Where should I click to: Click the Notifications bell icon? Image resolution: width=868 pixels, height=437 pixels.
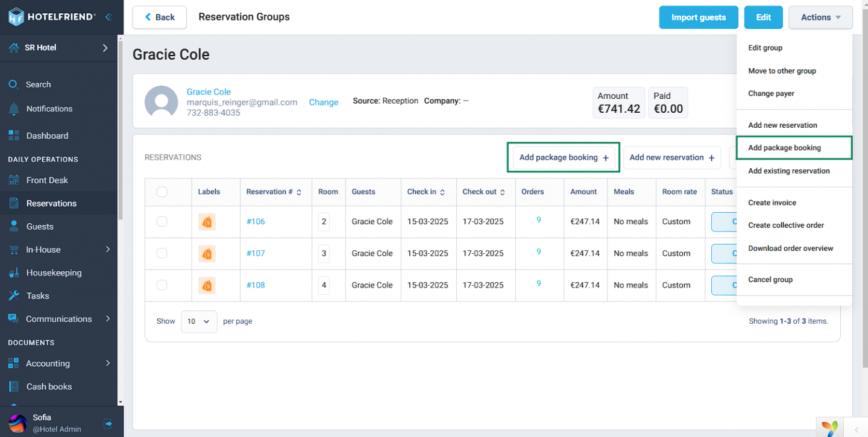[x=14, y=109]
